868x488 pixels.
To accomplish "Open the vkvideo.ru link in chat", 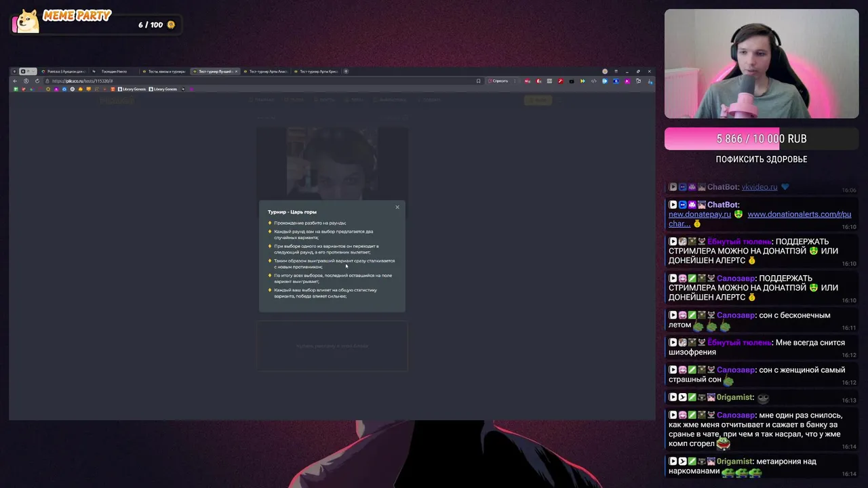I will [x=759, y=187].
